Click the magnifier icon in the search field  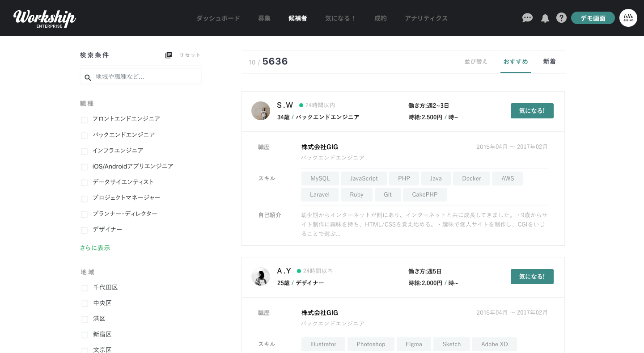[x=88, y=77]
